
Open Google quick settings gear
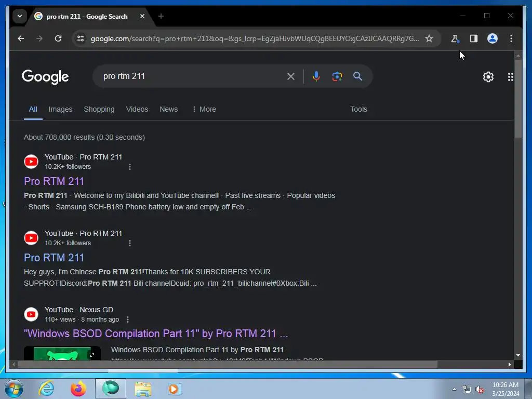[488, 77]
